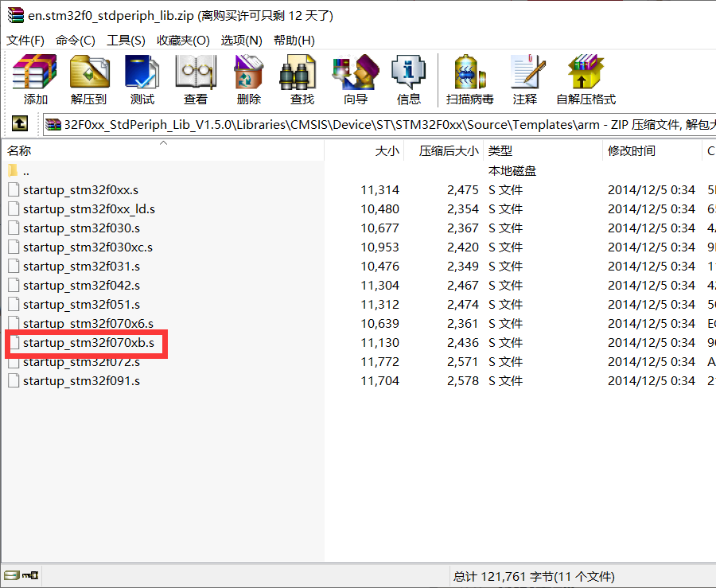Click the 自解压格式 (SFX) icon
Image resolution: width=716 pixels, height=588 pixels.
(x=586, y=79)
